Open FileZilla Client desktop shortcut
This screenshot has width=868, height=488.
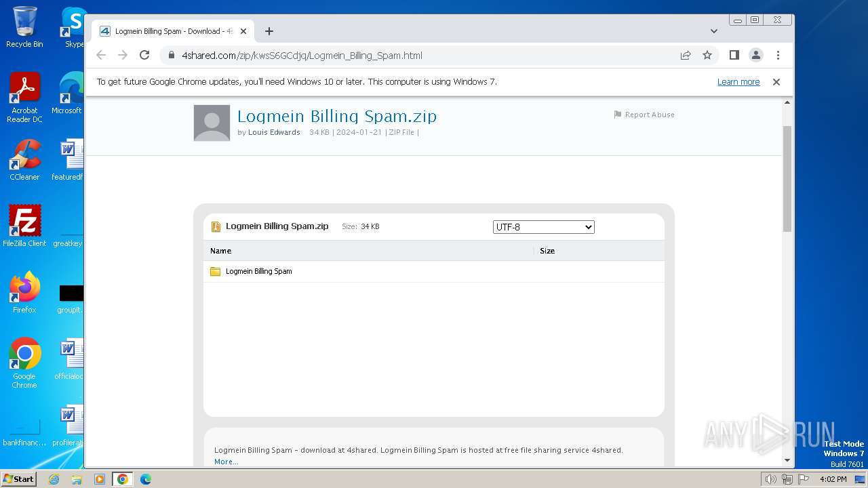click(x=24, y=226)
